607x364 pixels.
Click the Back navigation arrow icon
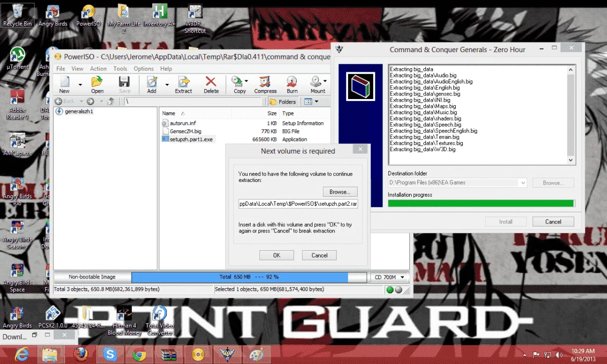pyautogui.click(x=60, y=102)
